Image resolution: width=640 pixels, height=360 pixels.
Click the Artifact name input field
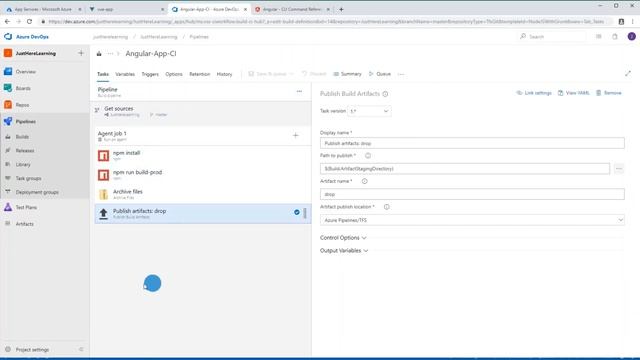pos(472,194)
